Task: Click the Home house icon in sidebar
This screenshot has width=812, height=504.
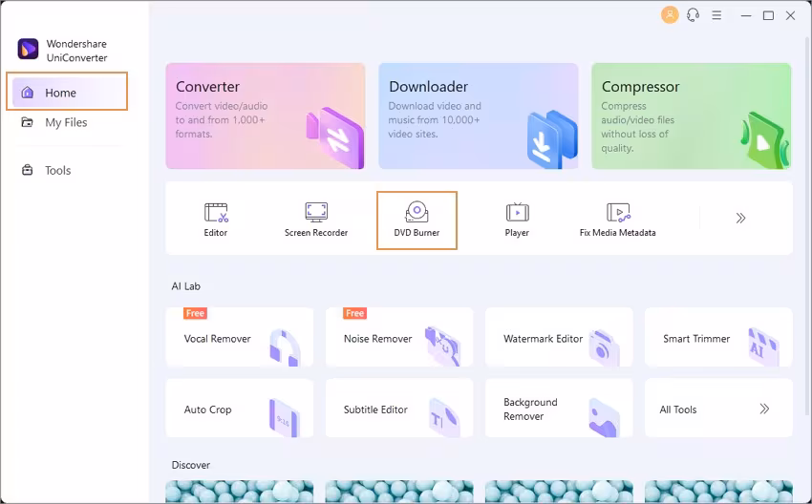Action: 28,92
